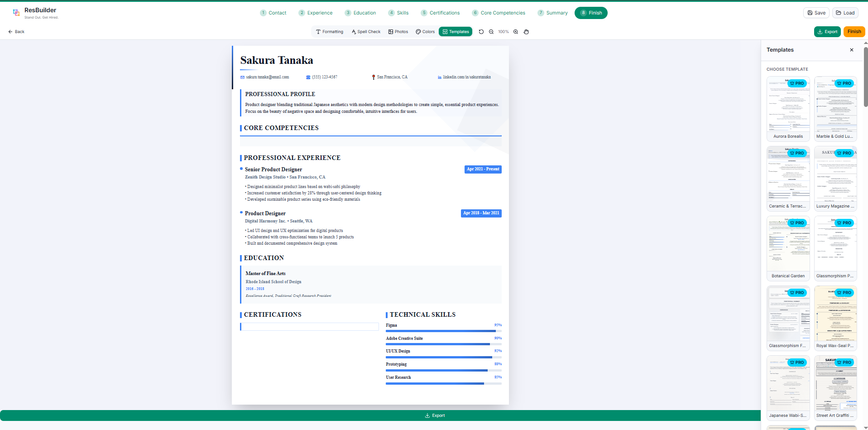
Task: Click the ResBuilder logo icon
Action: tap(16, 13)
